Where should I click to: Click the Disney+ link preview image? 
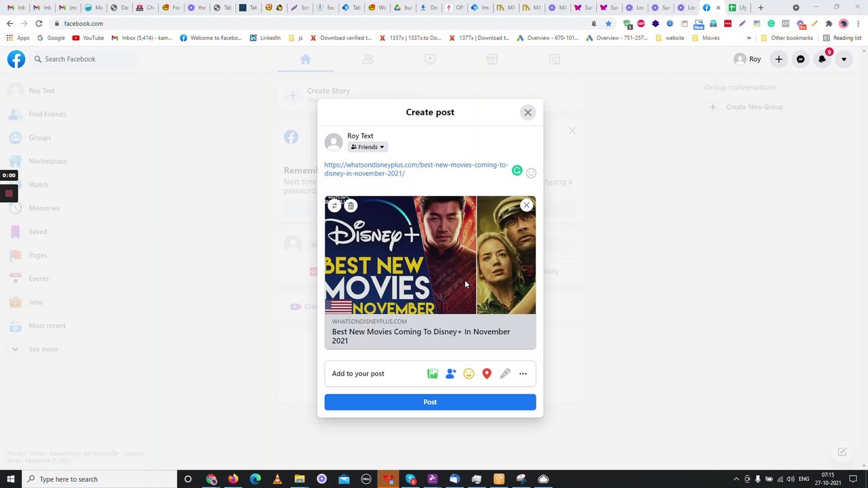[x=430, y=256]
